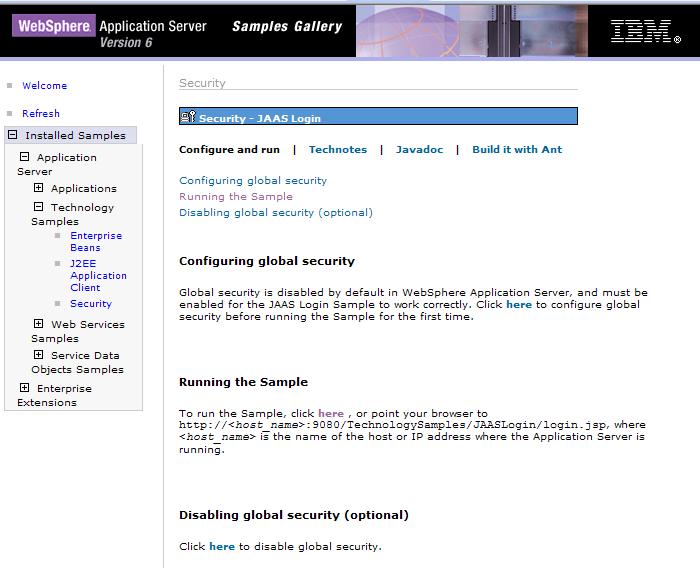Expand the Applications node

pos(38,188)
